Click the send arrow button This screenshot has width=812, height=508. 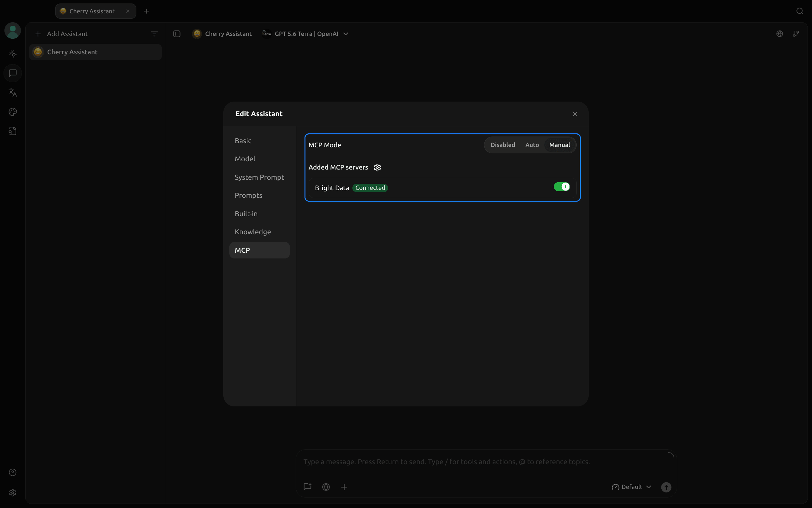[x=666, y=487]
